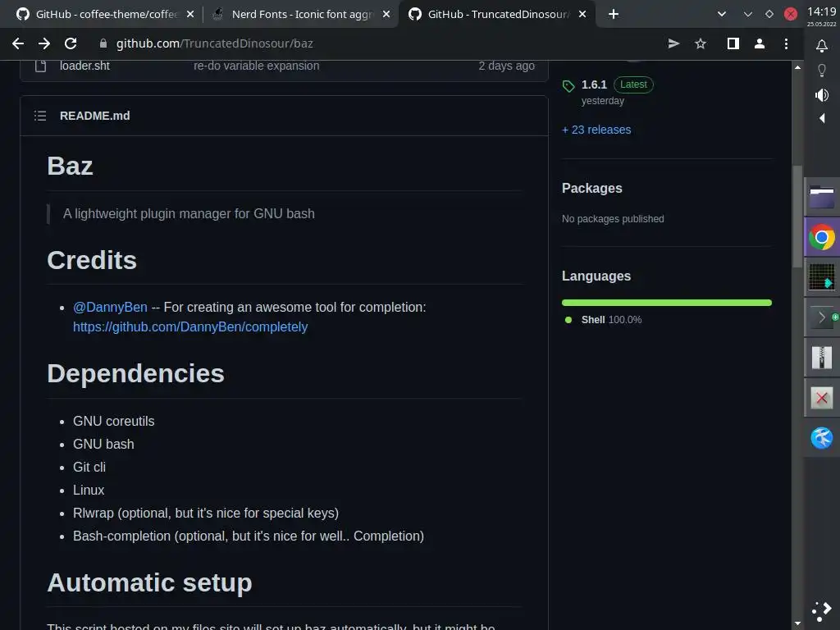This screenshot has width=840, height=630.
Task: Select the TruncatedDinosaur baz tab
Action: pyautogui.click(x=495, y=15)
